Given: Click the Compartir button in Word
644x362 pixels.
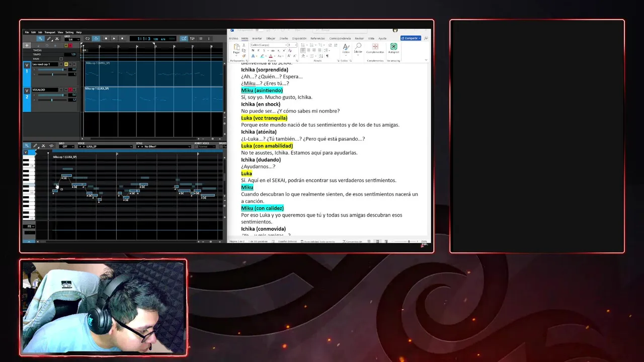Looking at the screenshot, I should 411,38.
